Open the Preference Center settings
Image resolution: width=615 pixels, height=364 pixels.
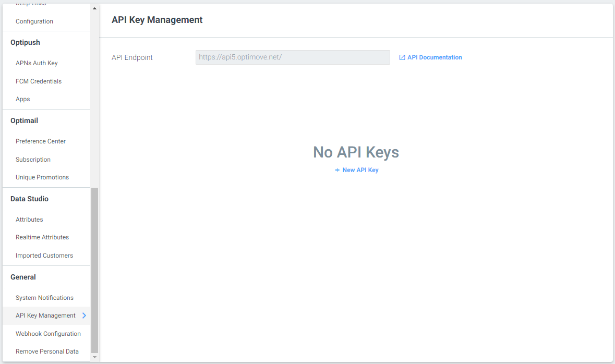40,141
